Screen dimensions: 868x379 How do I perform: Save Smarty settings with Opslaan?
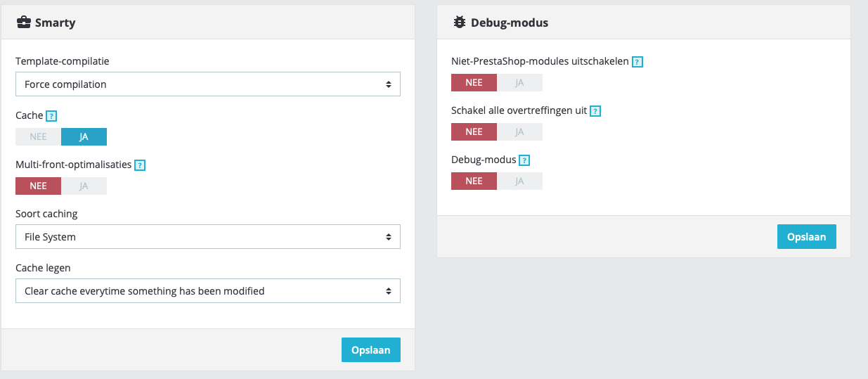click(370, 350)
